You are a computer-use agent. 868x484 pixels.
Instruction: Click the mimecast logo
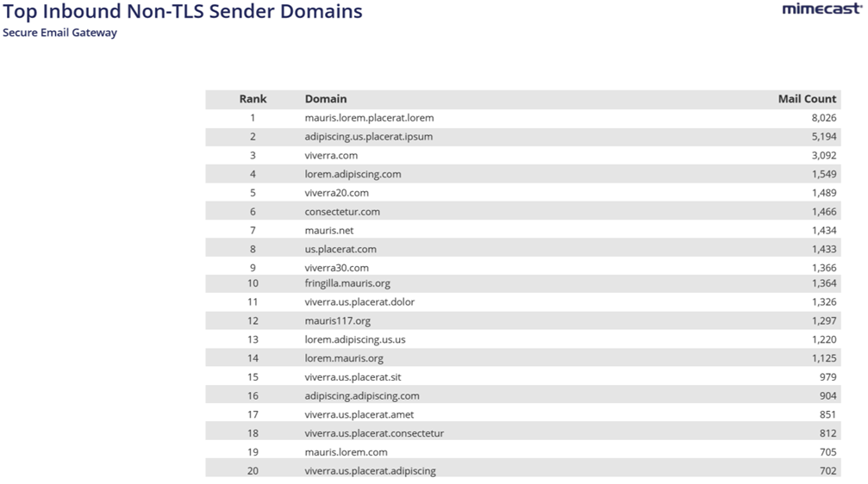(821, 9)
